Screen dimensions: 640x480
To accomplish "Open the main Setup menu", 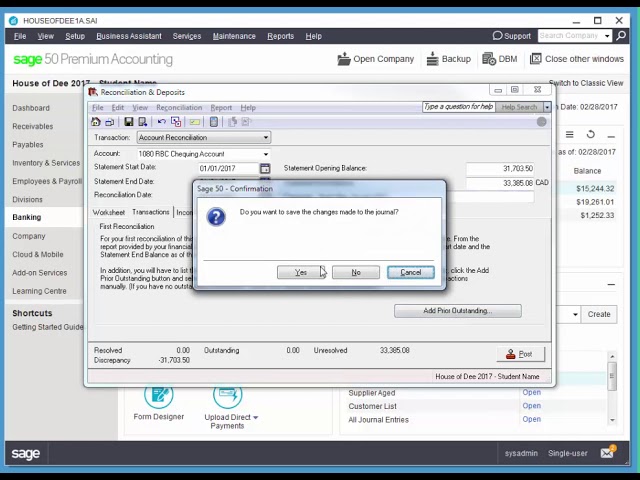I will coord(75,36).
